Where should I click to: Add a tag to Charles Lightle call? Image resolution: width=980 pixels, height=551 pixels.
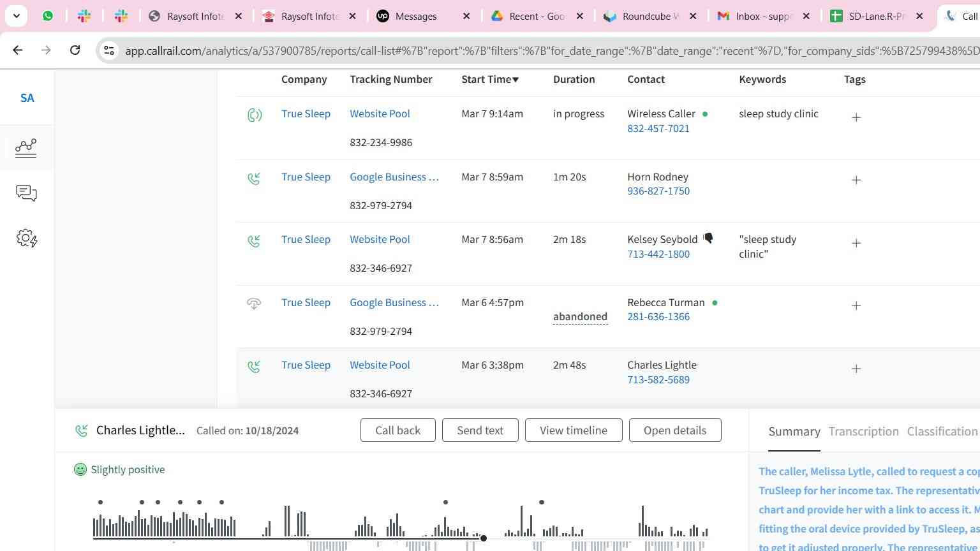(856, 369)
